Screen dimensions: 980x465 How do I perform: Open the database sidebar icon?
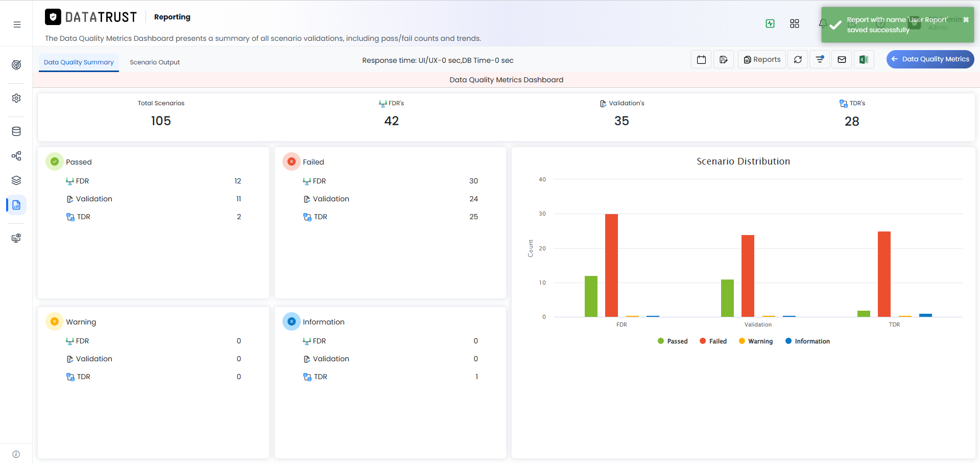(x=16, y=131)
